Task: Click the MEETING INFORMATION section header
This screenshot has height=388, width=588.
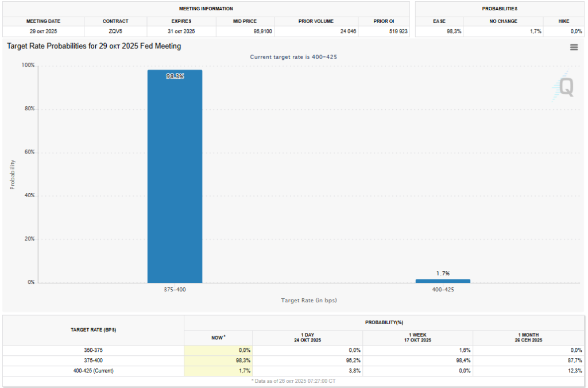Action: click(x=206, y=9)
